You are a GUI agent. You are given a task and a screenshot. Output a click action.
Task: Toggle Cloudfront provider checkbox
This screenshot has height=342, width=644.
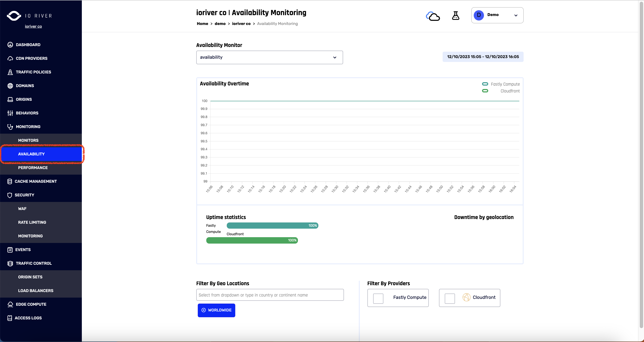450,297
